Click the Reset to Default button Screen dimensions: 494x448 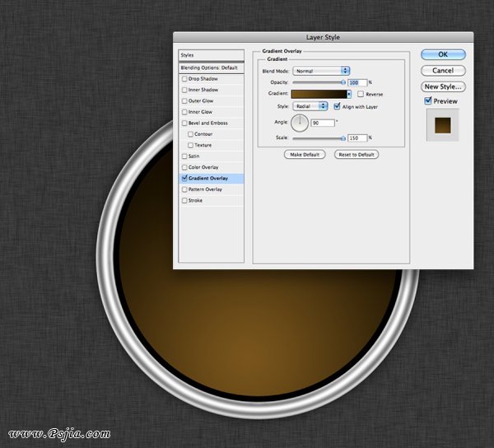pos(357,155)
